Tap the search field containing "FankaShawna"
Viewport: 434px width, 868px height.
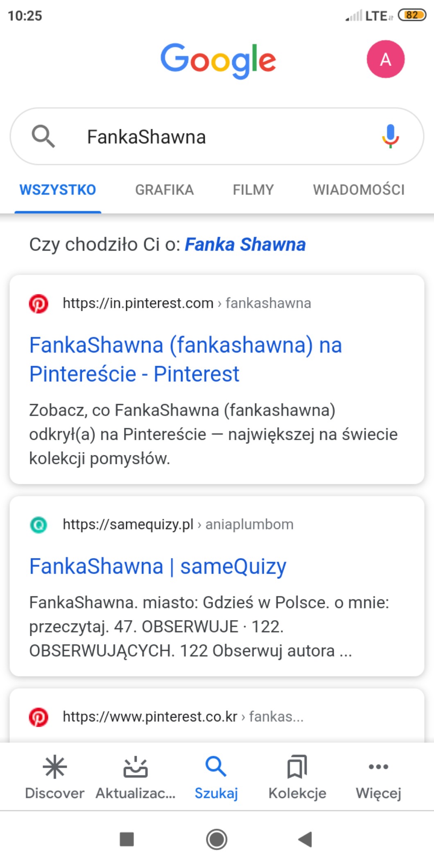[213, 137]
